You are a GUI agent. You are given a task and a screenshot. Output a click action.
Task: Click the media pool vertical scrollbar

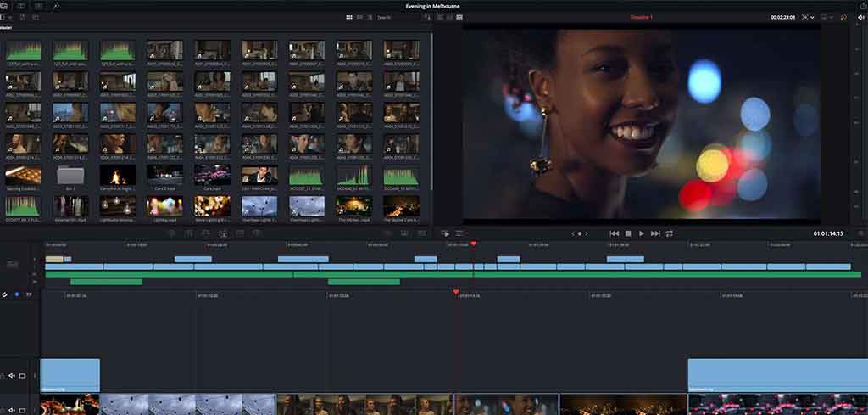[x=431, y=111]
